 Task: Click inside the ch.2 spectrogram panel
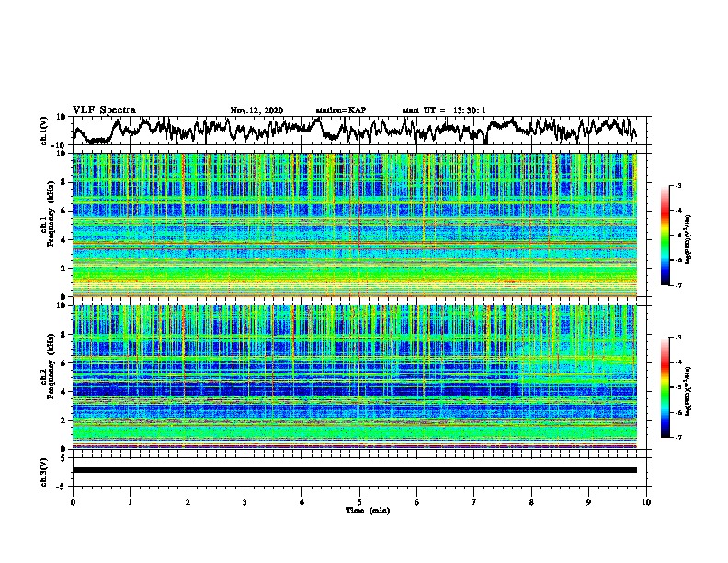click(355, 377)
